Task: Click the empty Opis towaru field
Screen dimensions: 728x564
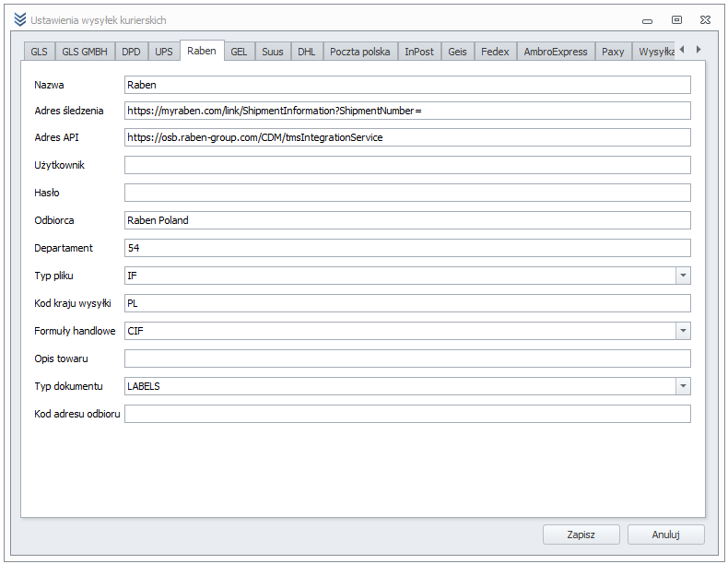Action: coord(407,358)
